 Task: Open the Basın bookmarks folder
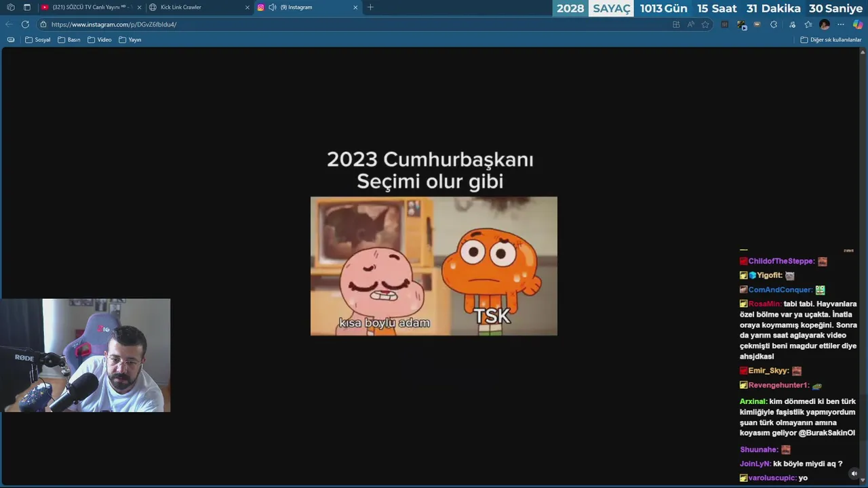(69, 40)
